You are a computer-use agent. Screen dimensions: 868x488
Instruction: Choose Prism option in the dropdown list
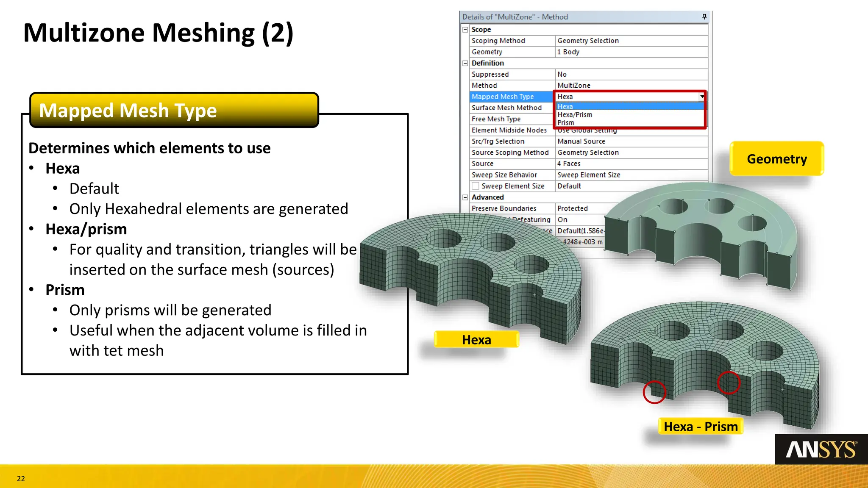point(566,123)
